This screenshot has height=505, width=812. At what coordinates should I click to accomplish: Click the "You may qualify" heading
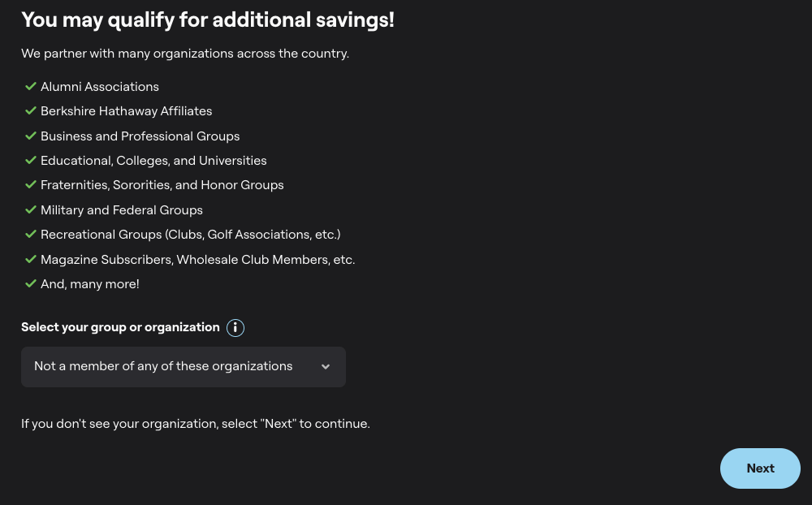point(208,19)
